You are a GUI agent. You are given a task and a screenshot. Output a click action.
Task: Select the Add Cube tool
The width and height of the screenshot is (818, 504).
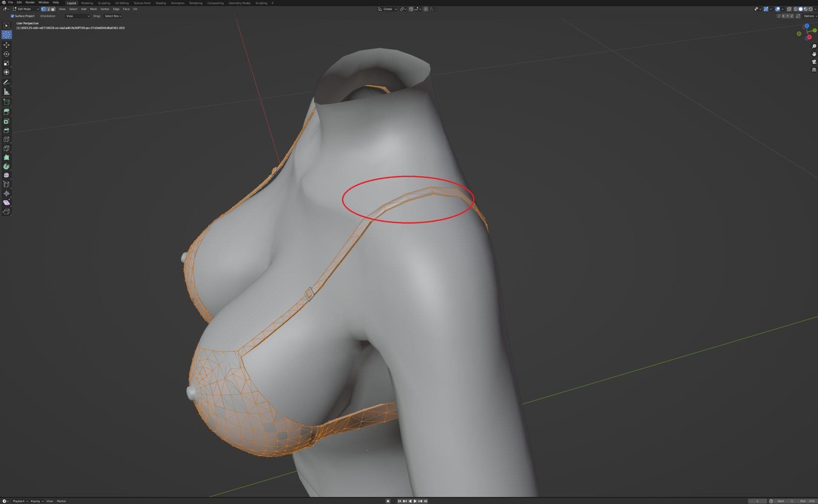tap(6, 102)
